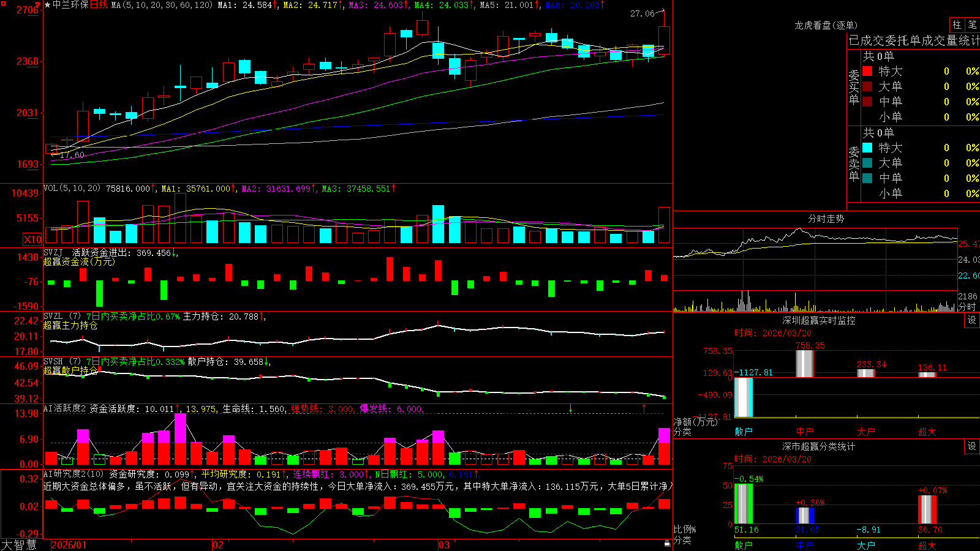
Task: Open 设 settings in 深市超赢分类统计 panel
Action: pos(972,446)
